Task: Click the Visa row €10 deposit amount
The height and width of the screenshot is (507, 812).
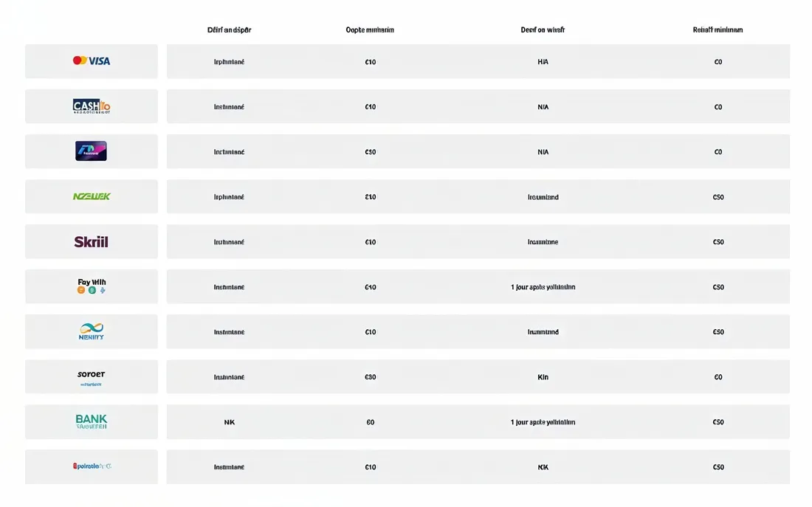Action: click(x=371, y=62)
